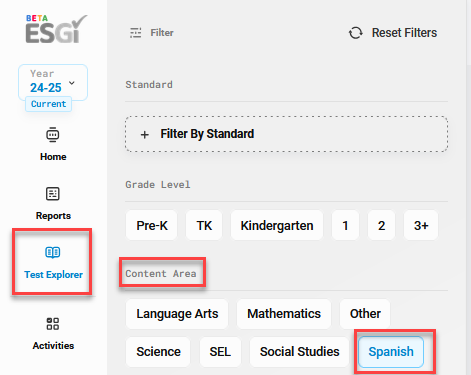Go to the Test Explorer label
Viewport: 471px width, 375px height.
point(53,275)
